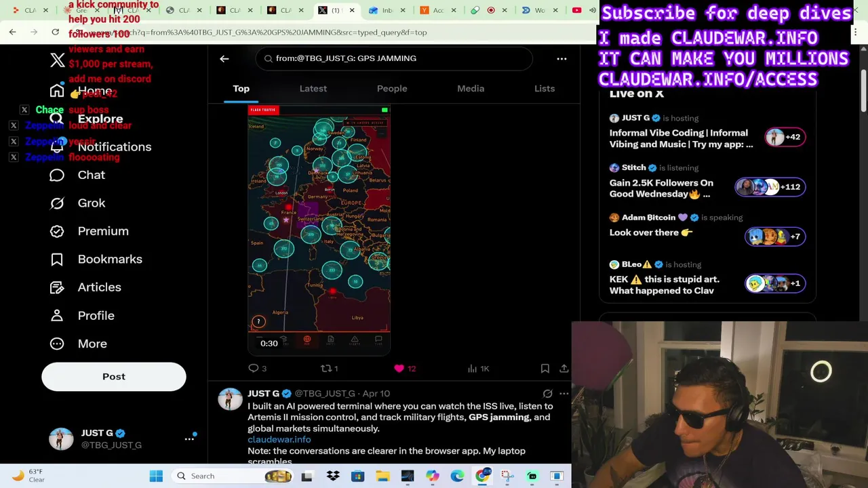Open File Explorer from the taskbar

[382, 476]
